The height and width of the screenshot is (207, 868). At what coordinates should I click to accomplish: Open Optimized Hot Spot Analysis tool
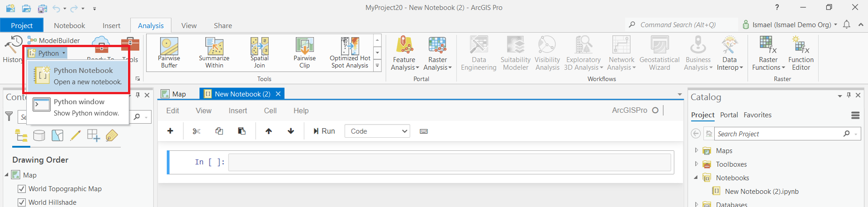tap(350, 53)
